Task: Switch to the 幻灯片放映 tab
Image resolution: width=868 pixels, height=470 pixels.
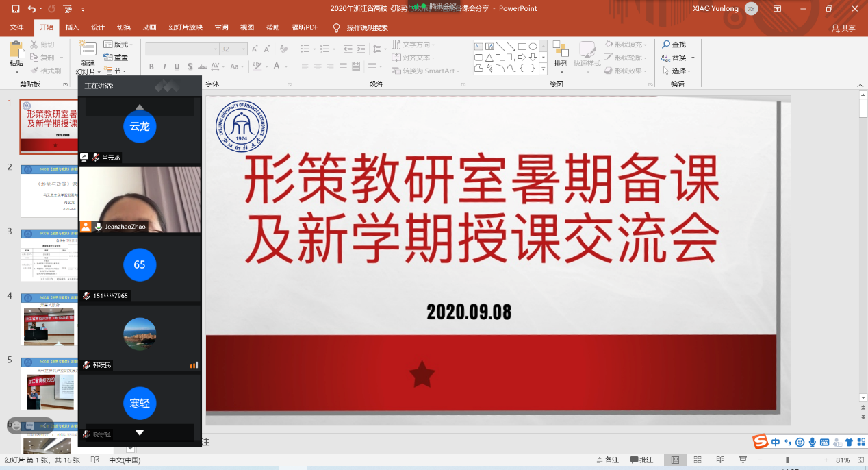Action: click(x=186, y=28)
